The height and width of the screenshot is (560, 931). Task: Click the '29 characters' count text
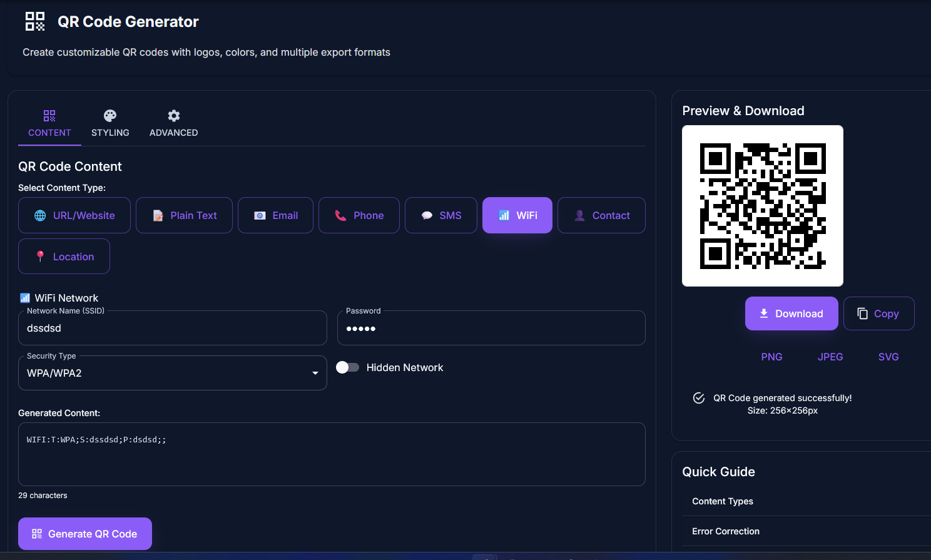click(x=43, y=496)
